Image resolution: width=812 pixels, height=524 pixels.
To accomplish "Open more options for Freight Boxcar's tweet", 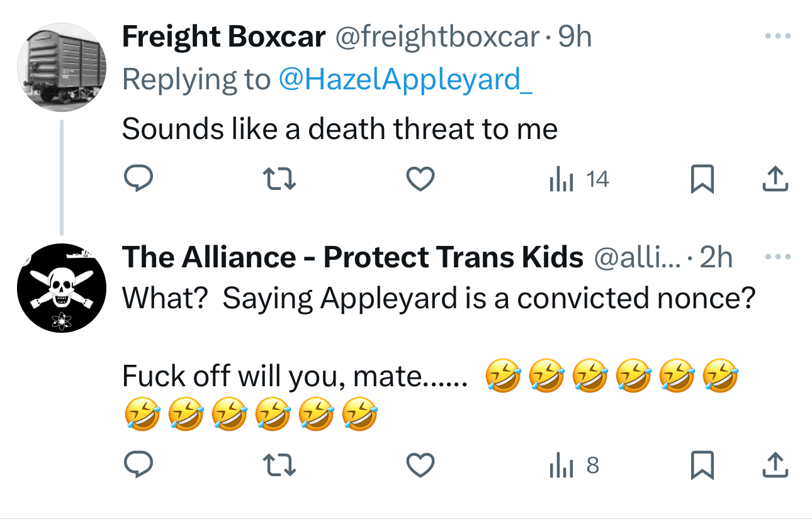I will click(x=777, y=36).
